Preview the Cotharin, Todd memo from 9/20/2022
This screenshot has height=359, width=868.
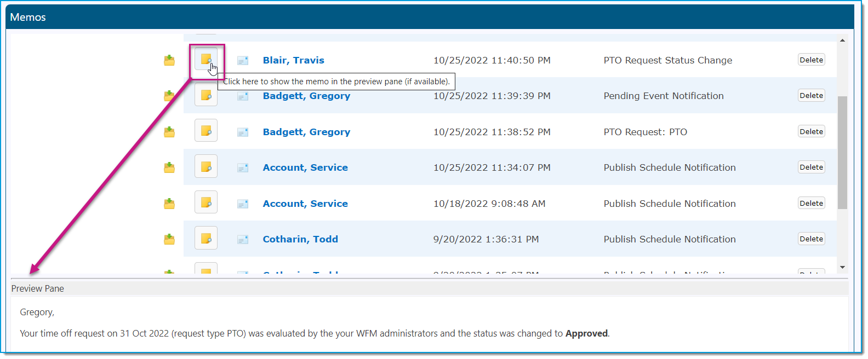(x=206, y=238)
